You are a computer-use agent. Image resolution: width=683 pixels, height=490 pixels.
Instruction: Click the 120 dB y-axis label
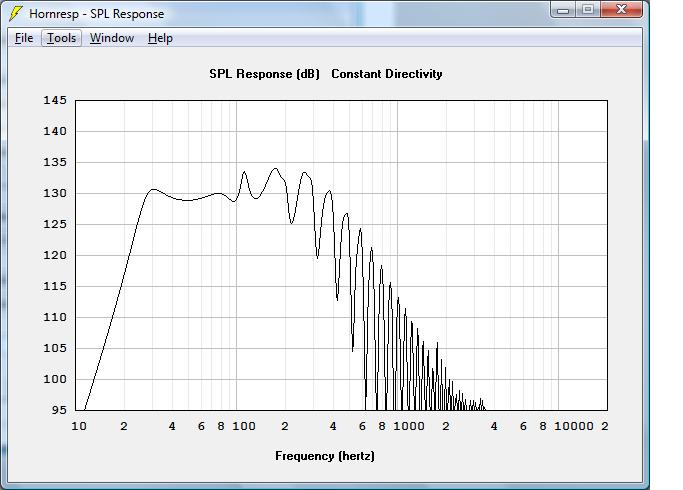pyautogui.click(x=55, y=255)
